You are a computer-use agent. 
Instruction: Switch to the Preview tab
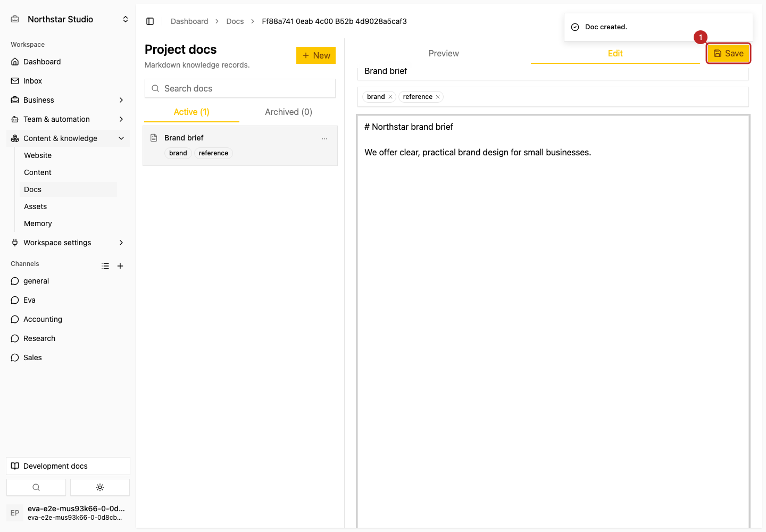(x=444, y=53)
